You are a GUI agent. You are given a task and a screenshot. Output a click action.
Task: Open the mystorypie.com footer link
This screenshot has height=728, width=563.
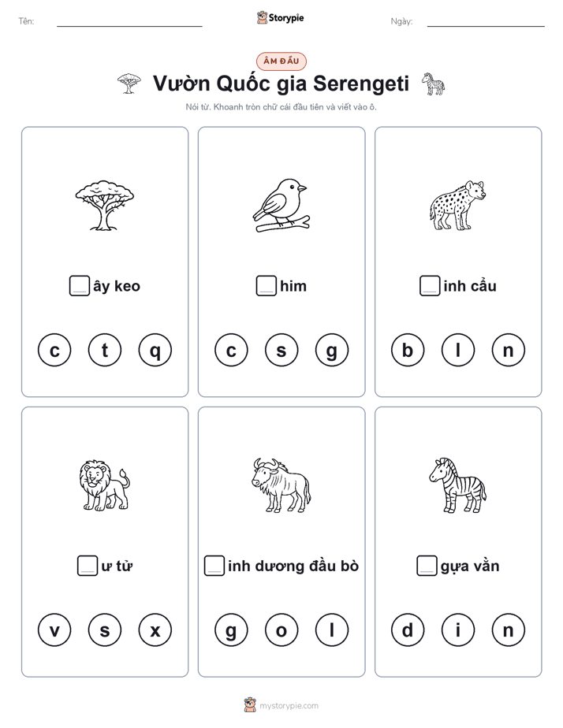click(289, 706)
